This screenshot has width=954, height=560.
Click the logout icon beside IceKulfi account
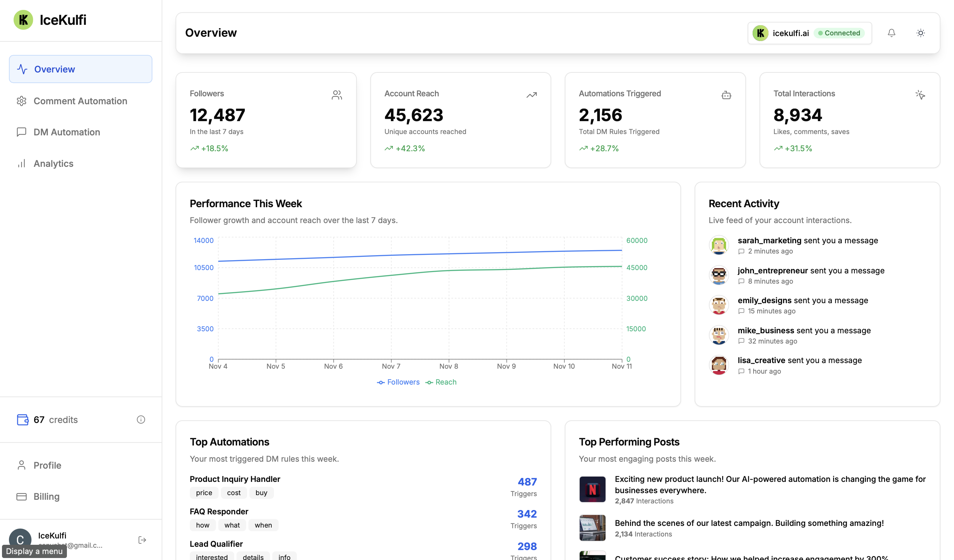click(142, 540)
